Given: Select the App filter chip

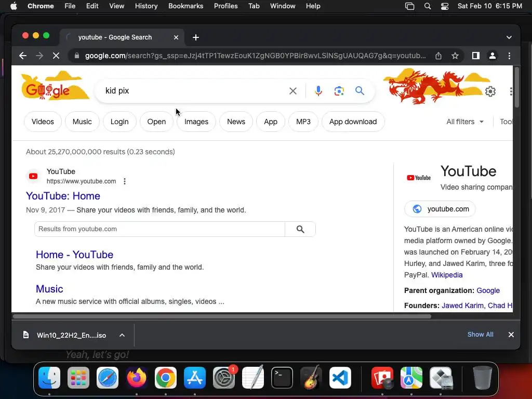Looking at the screenshot, I should (271, 122).
